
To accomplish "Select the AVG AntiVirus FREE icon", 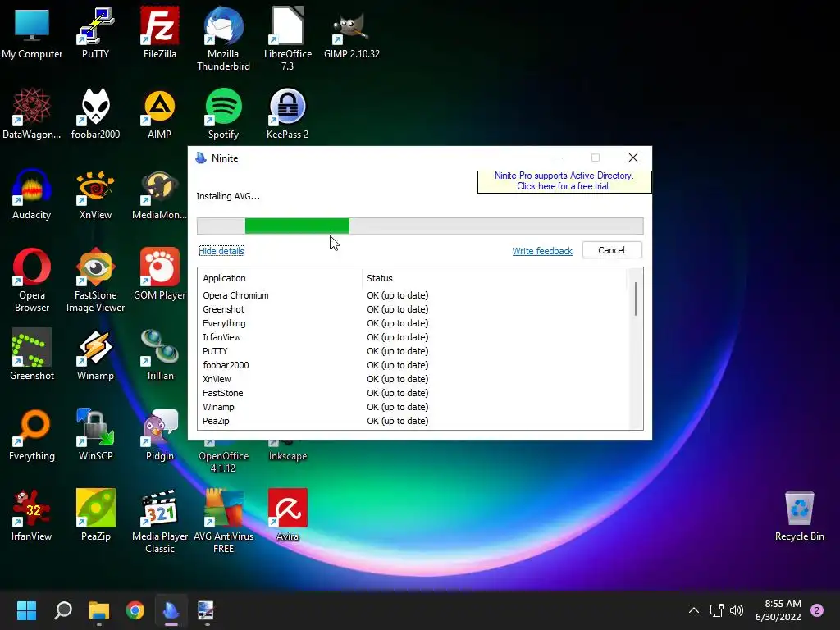I will coord(223,521).
